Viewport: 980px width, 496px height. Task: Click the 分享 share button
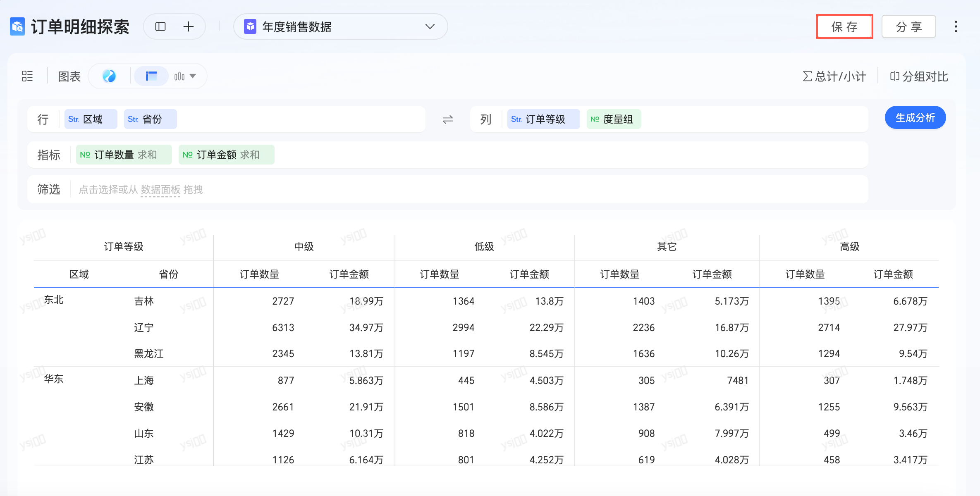908,27
